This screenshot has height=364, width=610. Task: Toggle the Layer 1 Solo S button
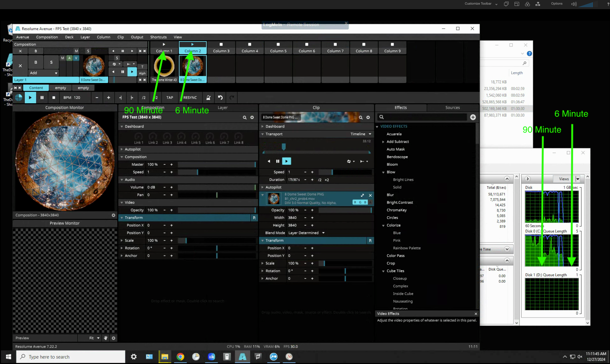(51, 62)
